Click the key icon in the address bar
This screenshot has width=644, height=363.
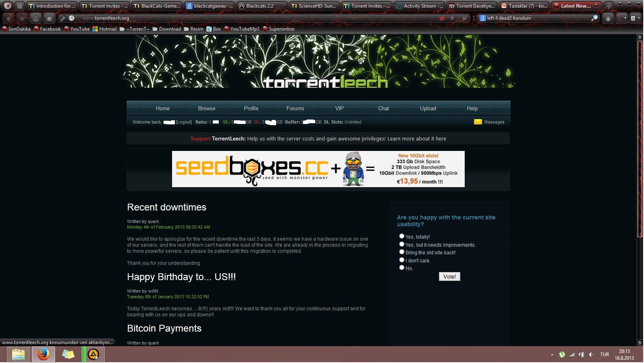click(63, 18)
